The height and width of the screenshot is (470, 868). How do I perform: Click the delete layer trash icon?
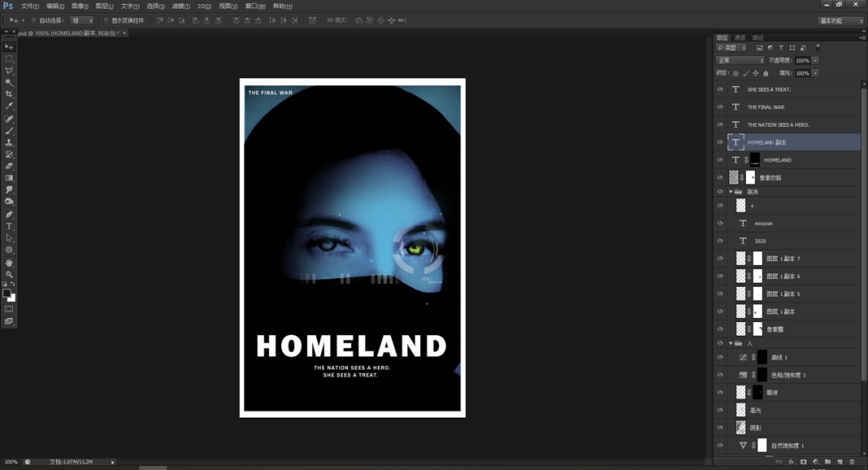click(x=852, y=462)
